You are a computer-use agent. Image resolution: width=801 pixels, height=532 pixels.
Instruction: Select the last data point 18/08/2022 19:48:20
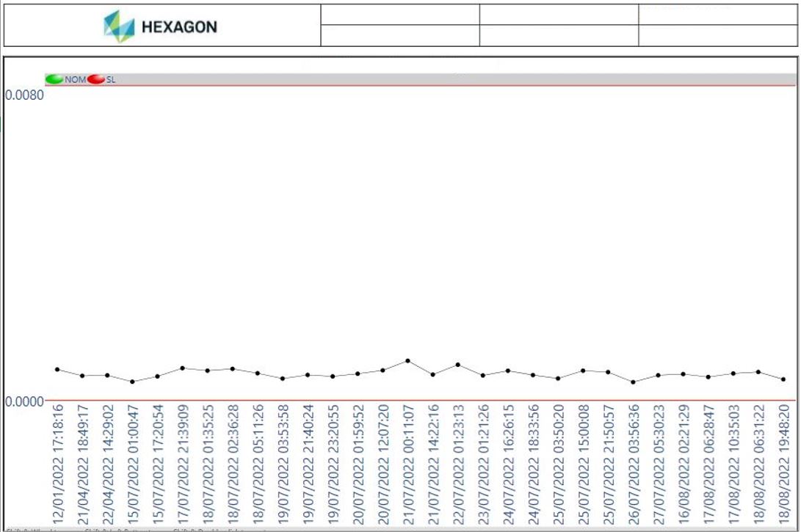783,379
